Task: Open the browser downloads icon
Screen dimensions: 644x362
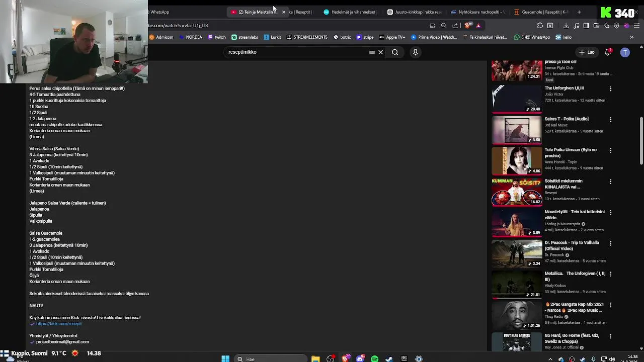Action: pyautogui.click(x=566, y=26)
